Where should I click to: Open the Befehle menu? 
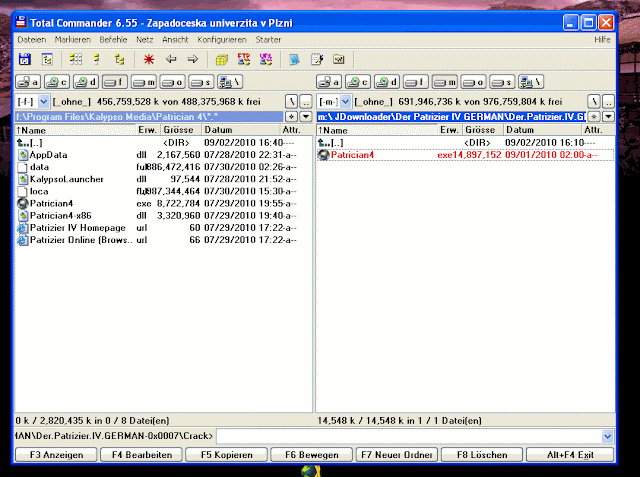pos(113,40)
